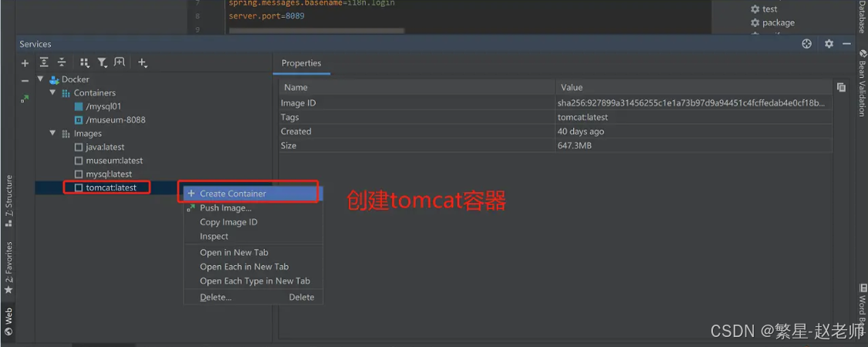This screenshot has width=868, height=347.
Task: Choose Open in New Tab menu entry
Action: (253, 252)
